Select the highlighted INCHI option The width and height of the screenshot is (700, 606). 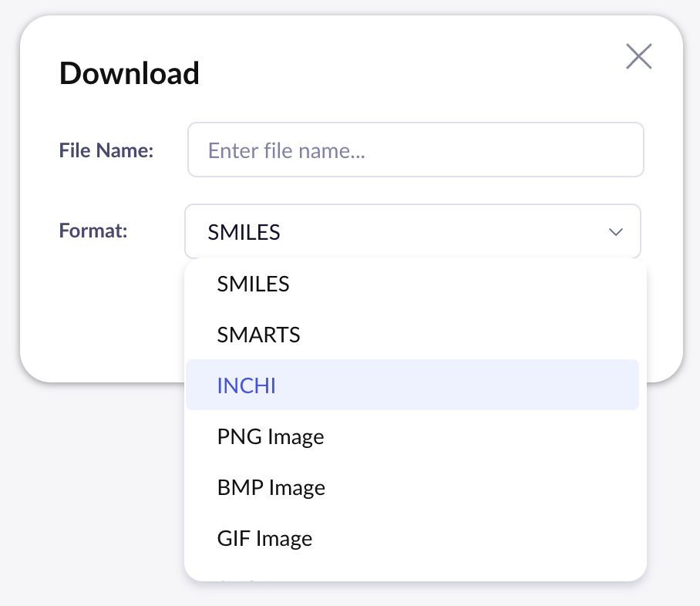click(x=247, y=385)
